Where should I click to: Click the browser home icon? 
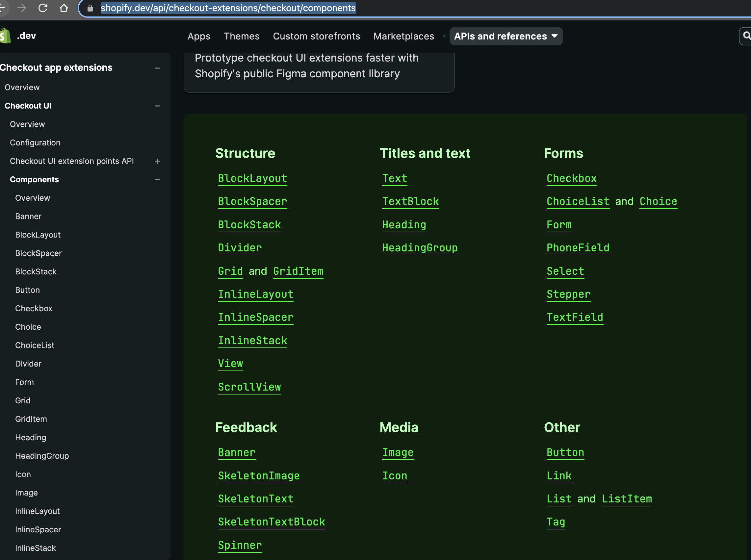point(64,8)
